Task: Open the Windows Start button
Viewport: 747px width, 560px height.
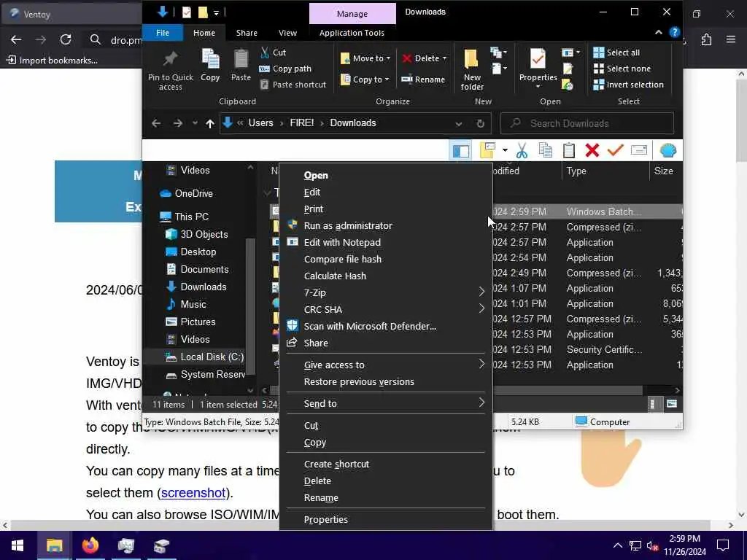Action: [18, 545]
